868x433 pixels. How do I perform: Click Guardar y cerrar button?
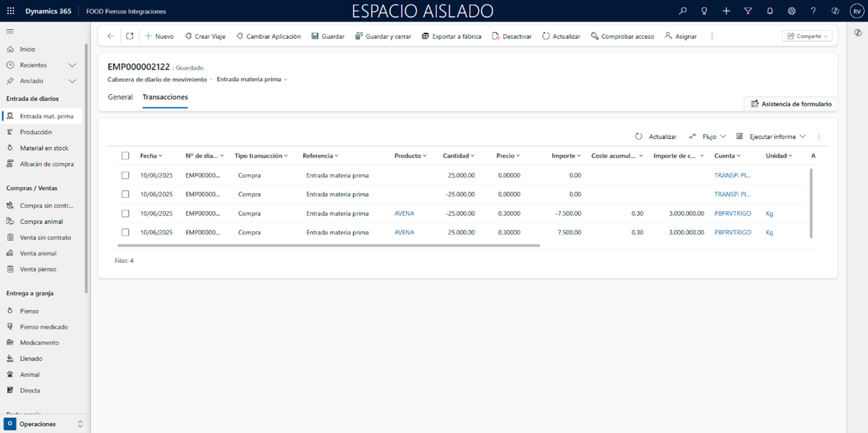(383, 36)
